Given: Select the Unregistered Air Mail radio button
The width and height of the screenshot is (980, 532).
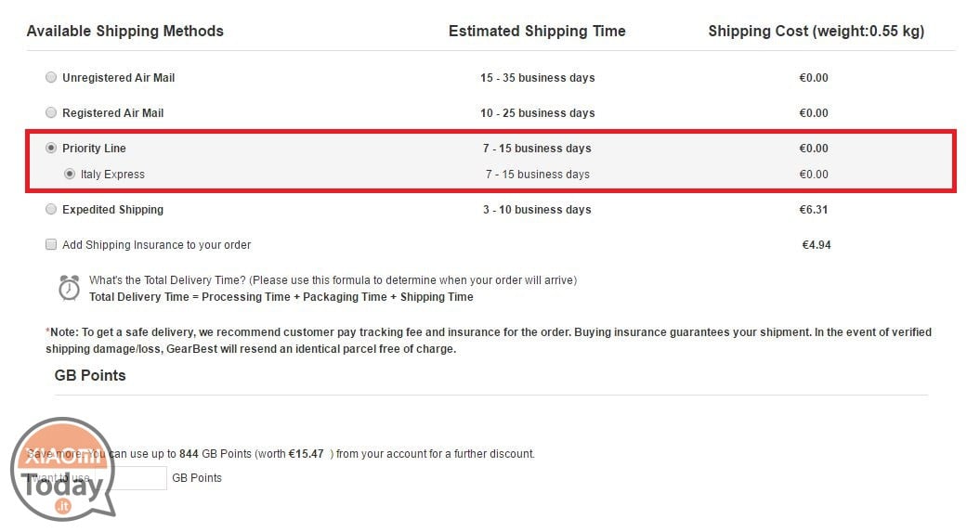Looking at the screenshot, I should [51, 77].
